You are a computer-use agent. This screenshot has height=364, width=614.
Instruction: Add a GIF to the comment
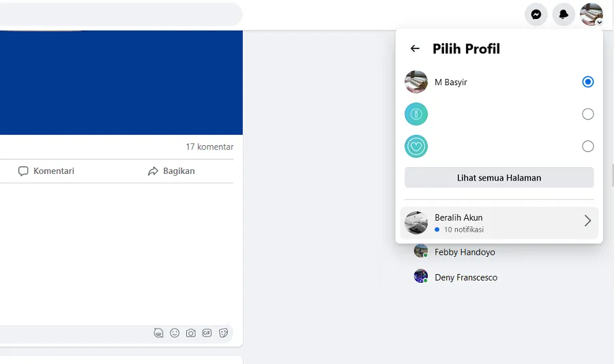pos(207,333)
